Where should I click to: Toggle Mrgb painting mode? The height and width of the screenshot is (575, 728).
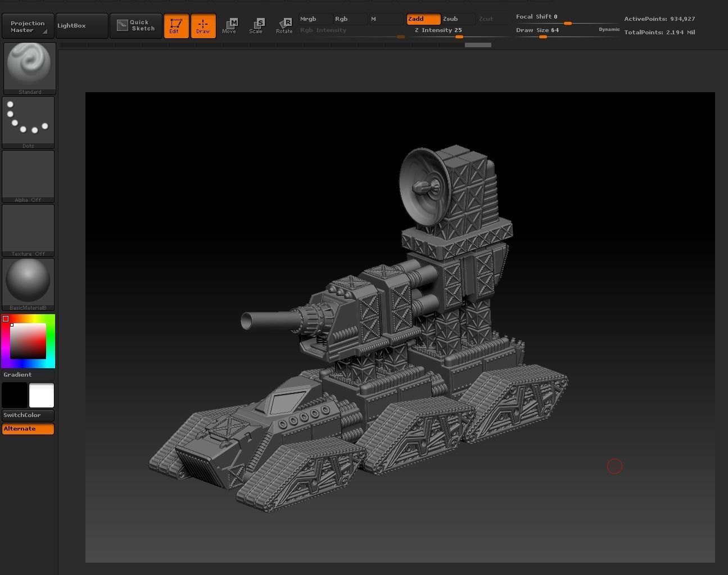pos(315,19)
